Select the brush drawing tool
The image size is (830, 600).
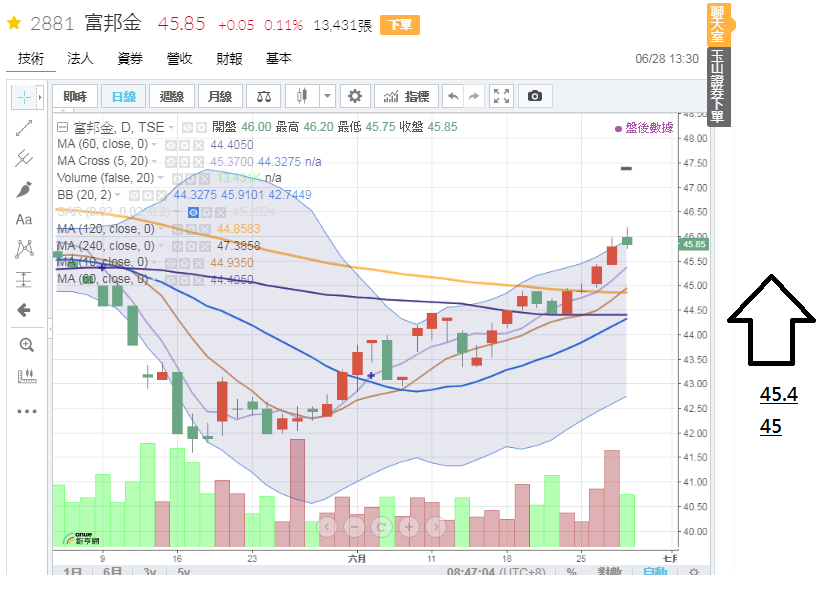24,189
